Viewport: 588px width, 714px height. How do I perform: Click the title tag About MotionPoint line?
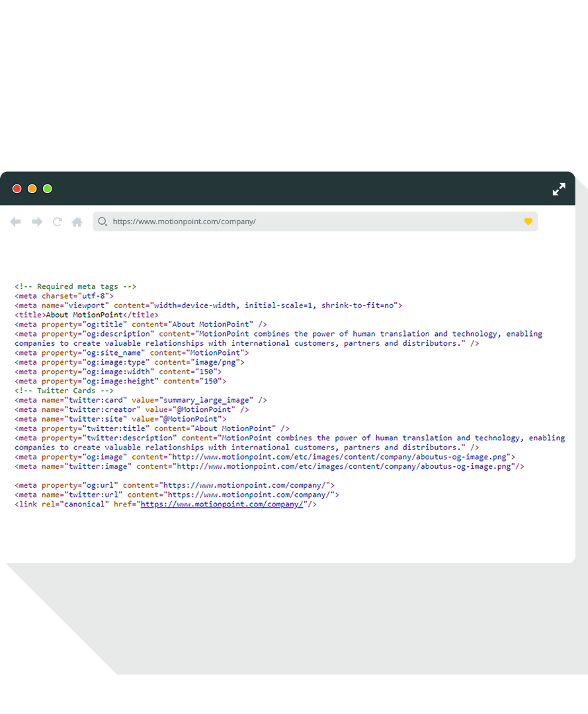click(x=87, y=315)
